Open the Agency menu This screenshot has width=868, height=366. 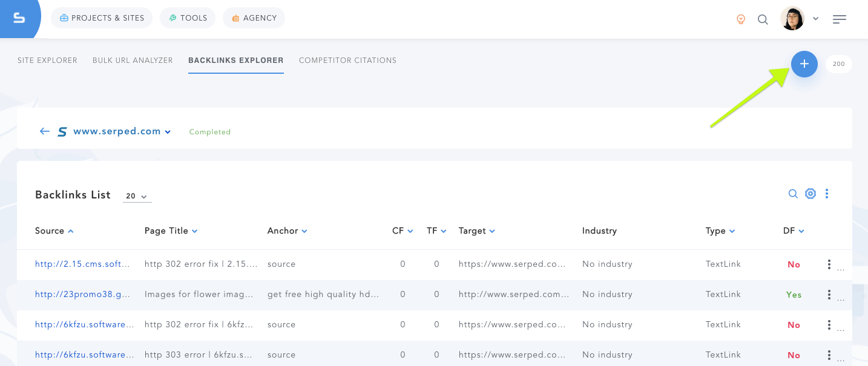tap(254, 18)
